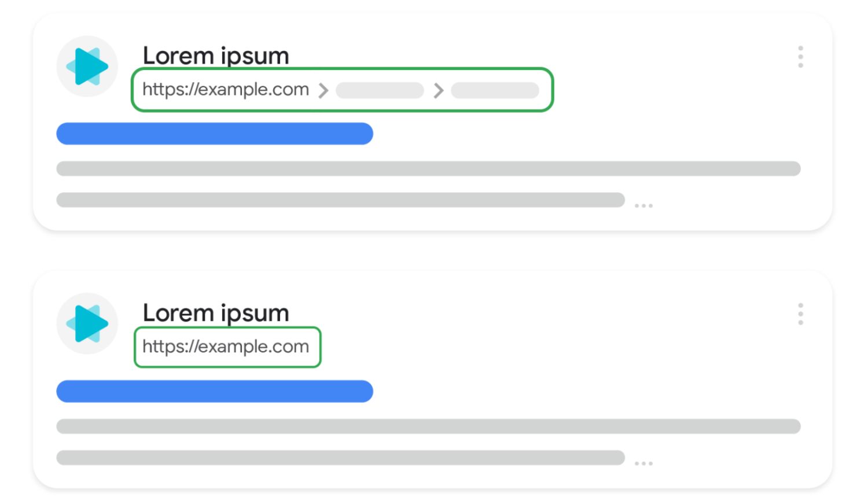
Task: Click "Lorem ipsum" site name in first result
Action: click(216, 56)
